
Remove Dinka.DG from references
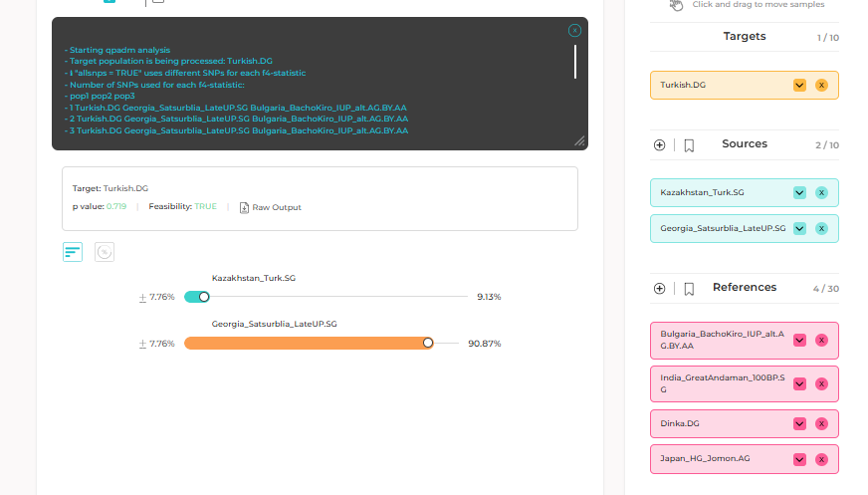click(x=821, y=424)
